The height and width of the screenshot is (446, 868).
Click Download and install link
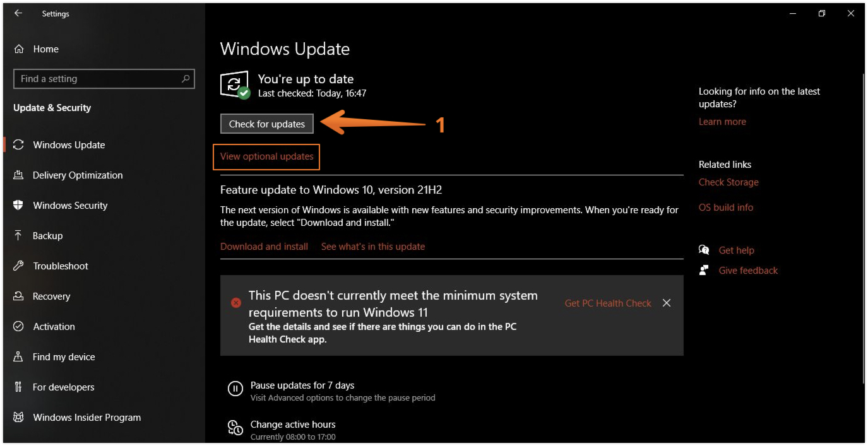(x=264, y=247)
